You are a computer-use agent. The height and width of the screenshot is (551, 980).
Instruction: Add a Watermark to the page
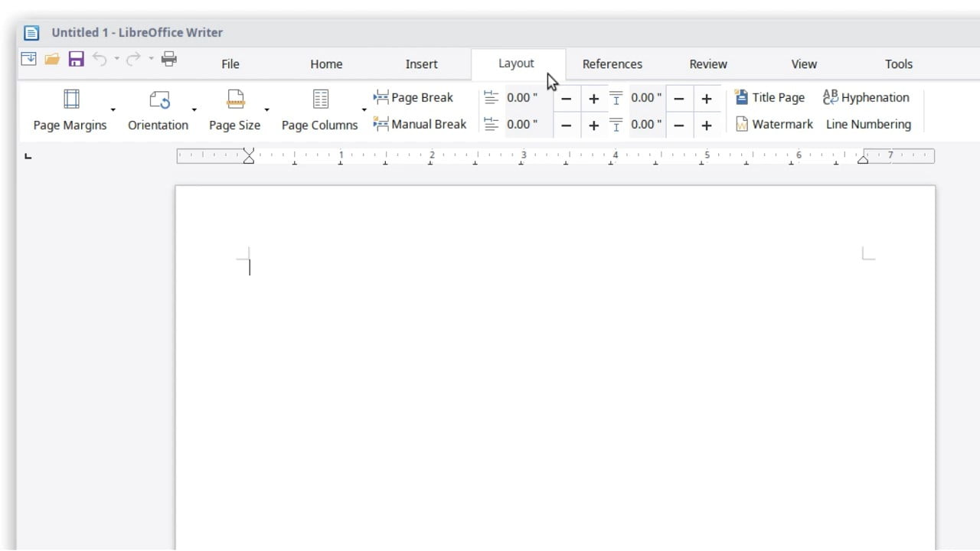tap(775, 124)
